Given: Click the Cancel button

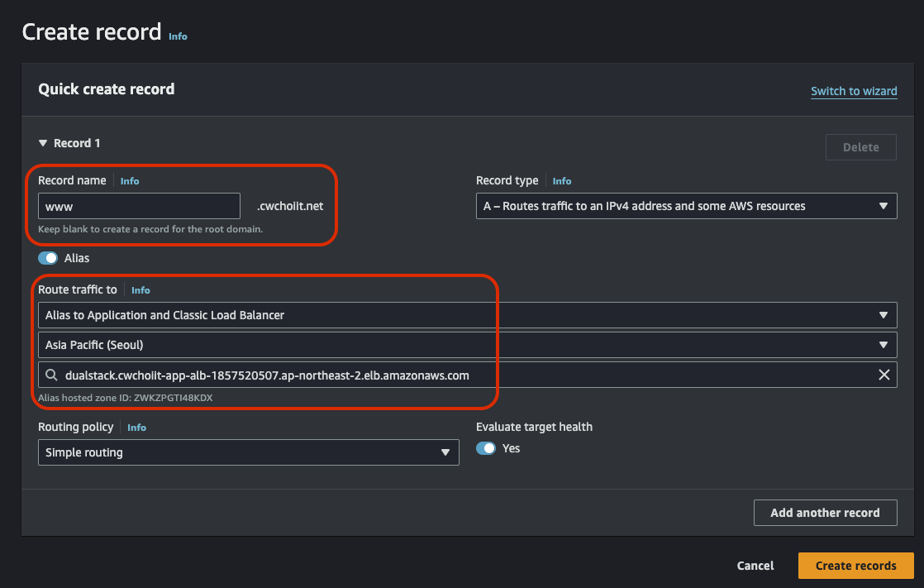Looking at the screenshot, I should click(755, 566).
